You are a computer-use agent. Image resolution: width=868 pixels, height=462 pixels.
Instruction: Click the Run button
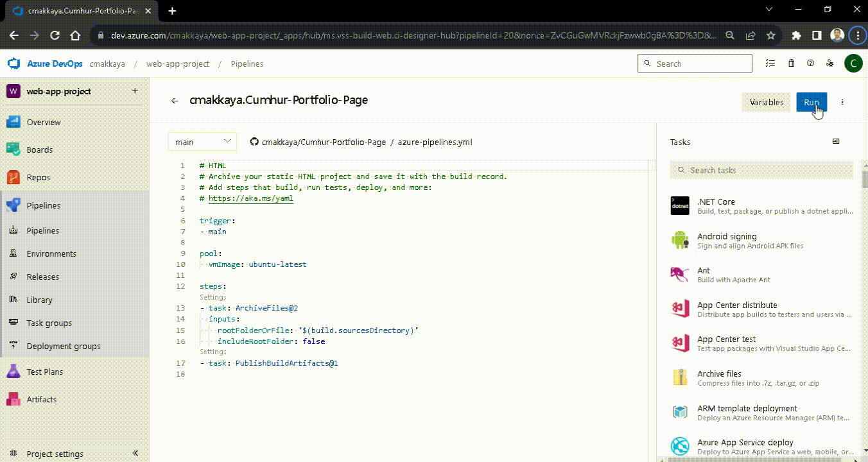[811, 101]
